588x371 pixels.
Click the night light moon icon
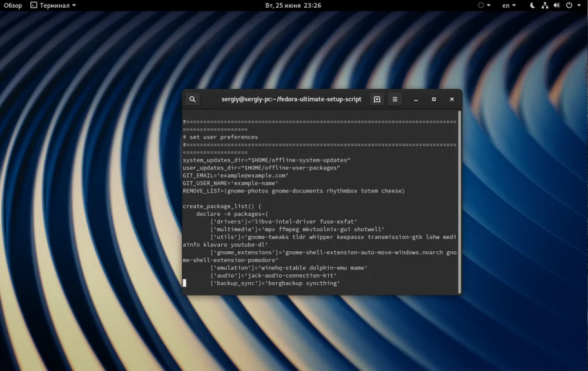[533, 5]
